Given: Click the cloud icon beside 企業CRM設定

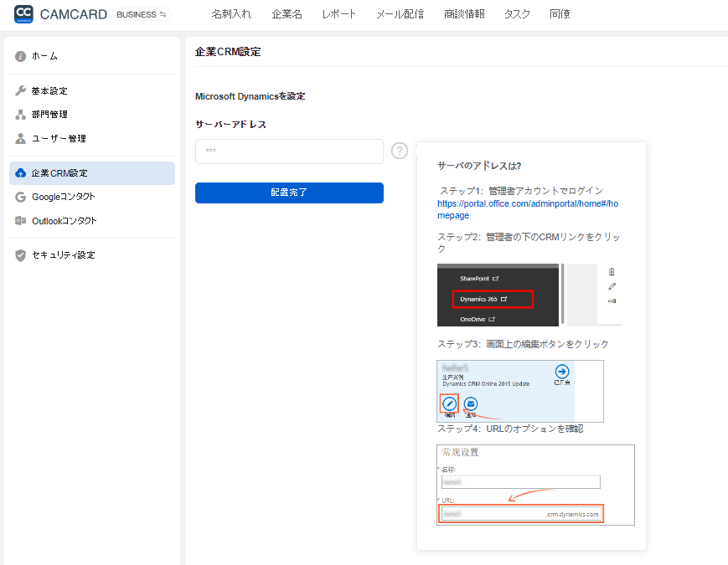Looking at the screenshot, I should (x=20, y=173).
